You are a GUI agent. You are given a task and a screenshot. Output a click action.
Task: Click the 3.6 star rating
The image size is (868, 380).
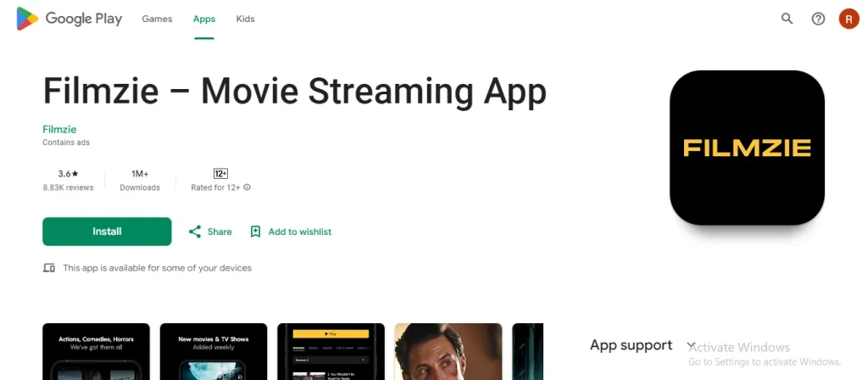pyautogui.click(x=68, y=173)
